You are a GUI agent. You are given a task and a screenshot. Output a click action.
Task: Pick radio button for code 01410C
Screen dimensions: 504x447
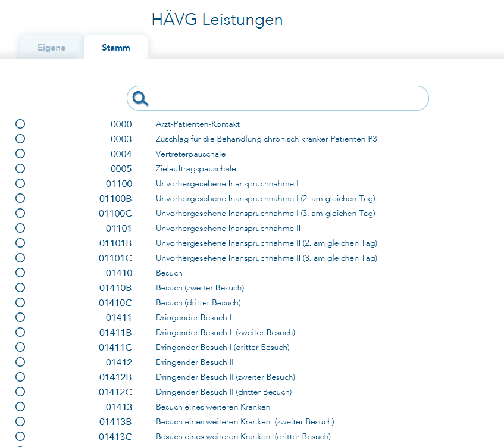pos(20,302)
